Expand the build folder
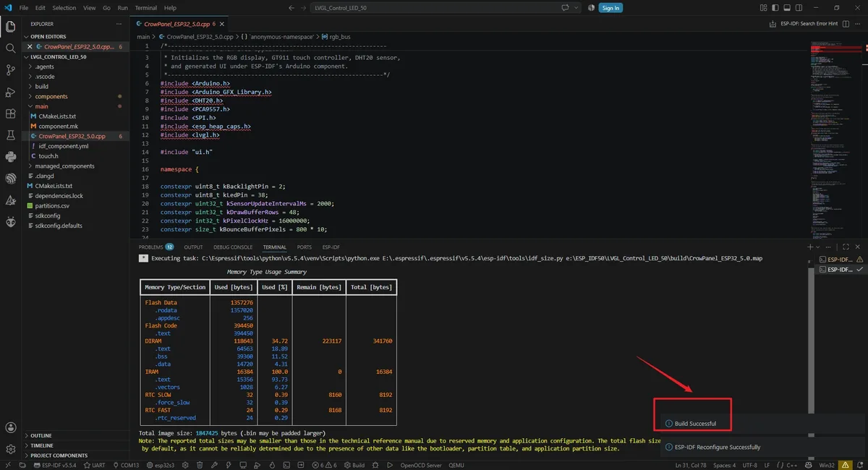This screenshot has height=470, width=868. click(x=77, y=87)
